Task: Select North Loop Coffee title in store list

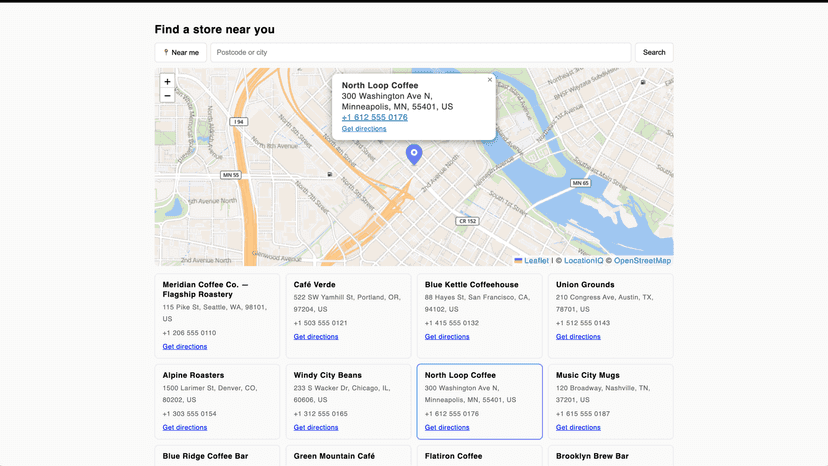Action: click(x=460, y=375)
